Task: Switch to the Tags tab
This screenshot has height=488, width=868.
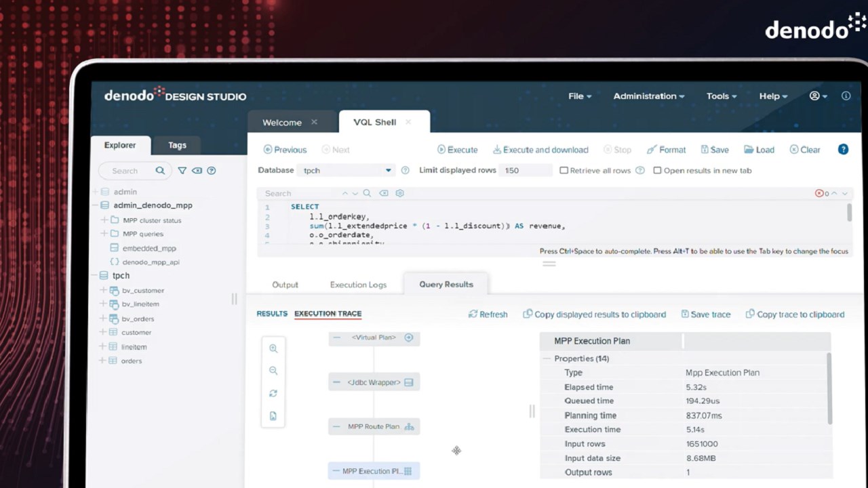Action: click(177, 145)
